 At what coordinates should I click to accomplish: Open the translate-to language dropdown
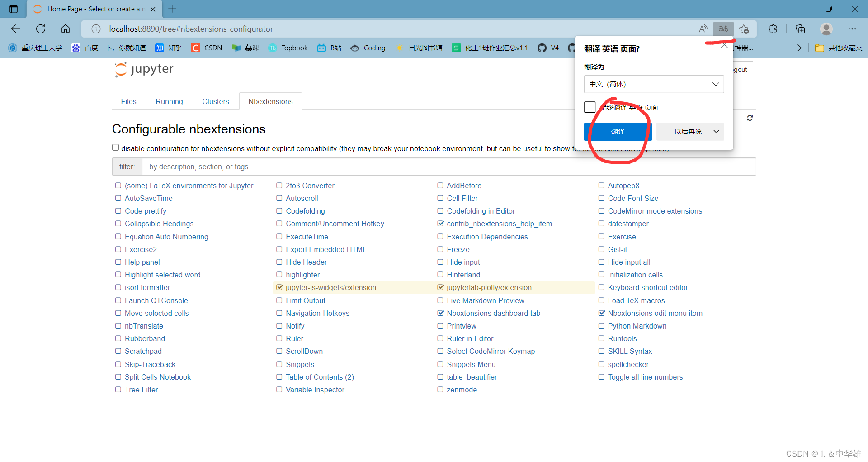pos(654,84)
